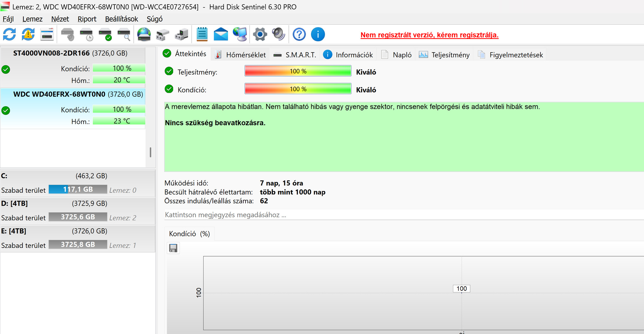Click the blue refresh arrows toolbar icon
This screenshot has height=334, width=644.
(x=9, y=34)
